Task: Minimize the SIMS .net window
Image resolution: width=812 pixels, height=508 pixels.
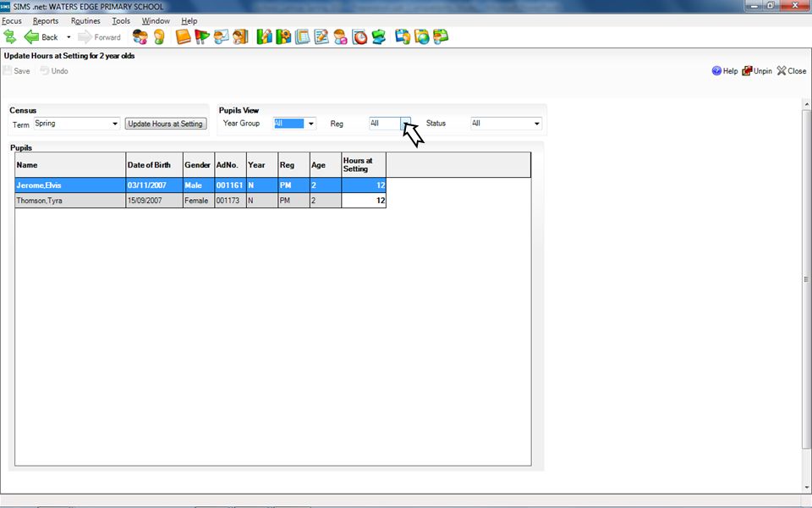Action: pyautogui.click(x=754, y=5)
